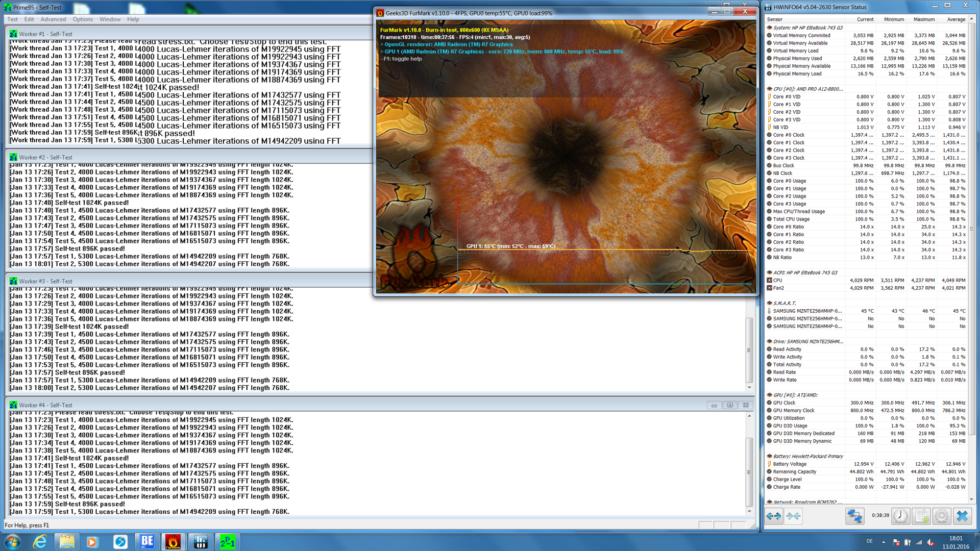Click HWiNFO collapse columns arrows button
980x551 pixels.
tap(793, 516)
